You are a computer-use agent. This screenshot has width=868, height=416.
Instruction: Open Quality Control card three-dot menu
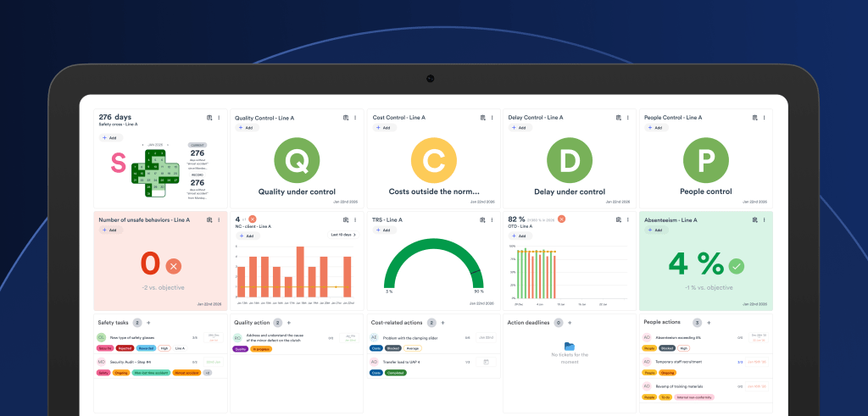pyautogui.click(x=354, y=118)
